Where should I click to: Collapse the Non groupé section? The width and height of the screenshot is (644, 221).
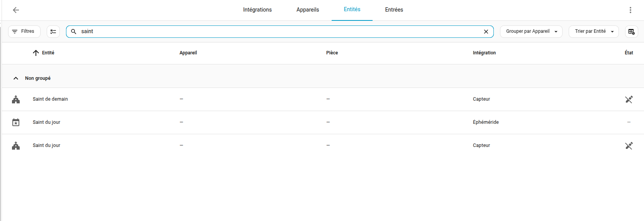[16, 78]
